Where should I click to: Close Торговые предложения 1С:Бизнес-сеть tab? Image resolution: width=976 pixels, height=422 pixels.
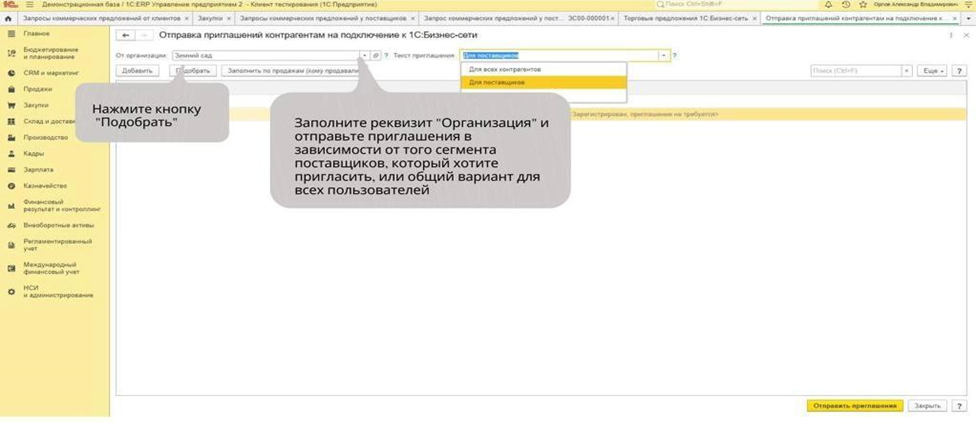point(754,19)
